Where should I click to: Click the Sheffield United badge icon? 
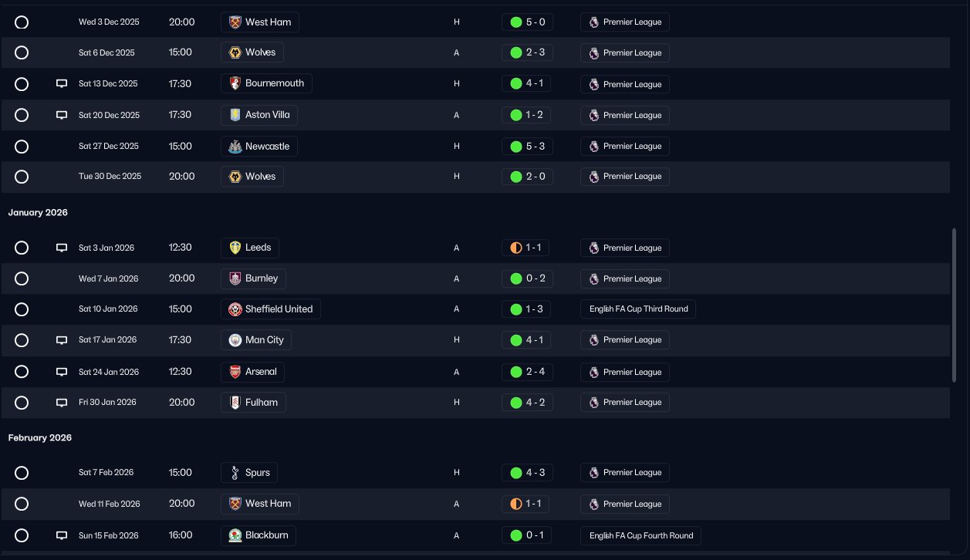coord(235,309)
